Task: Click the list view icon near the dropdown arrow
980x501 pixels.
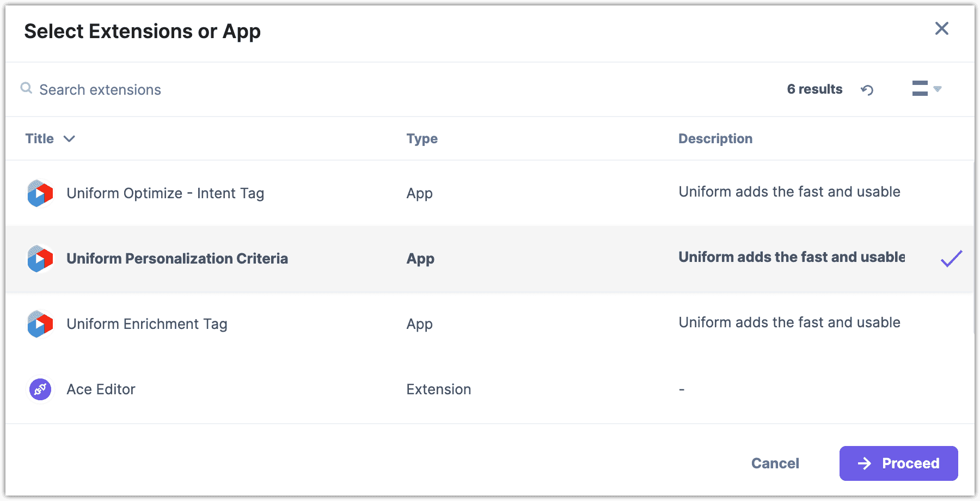Action: [x=920, y=88]
